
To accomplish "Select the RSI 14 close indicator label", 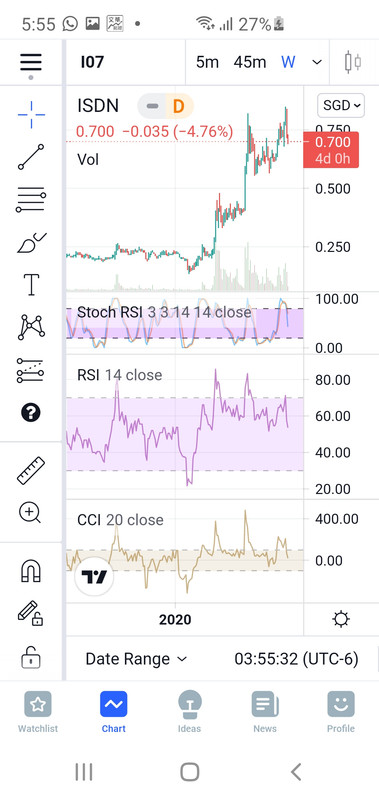I will tap(119, 375).
